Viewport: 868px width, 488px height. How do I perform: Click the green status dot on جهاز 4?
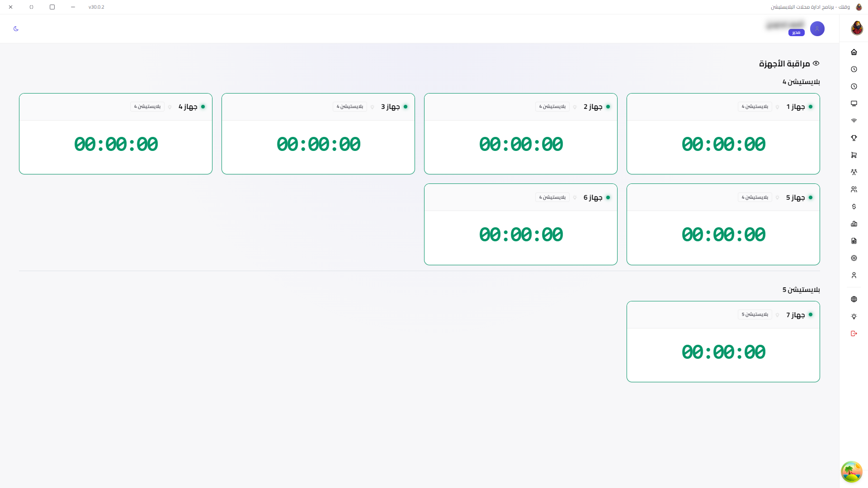[203, 107]
